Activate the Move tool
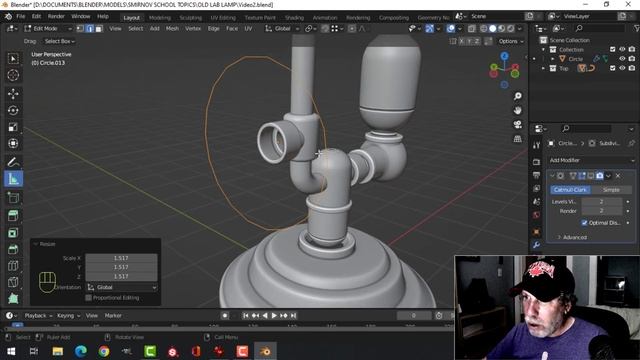Viewport: 640px width, 360px height. click(x=13, y=94)
